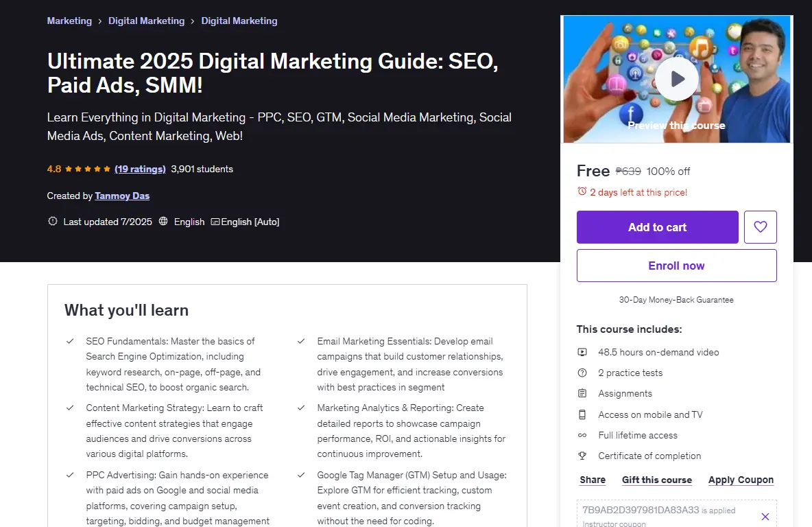This screenshot has width=812, height=527.
Task: Click checkmark beside Marketing Analytics & Reporting
Action: (301, 408)
